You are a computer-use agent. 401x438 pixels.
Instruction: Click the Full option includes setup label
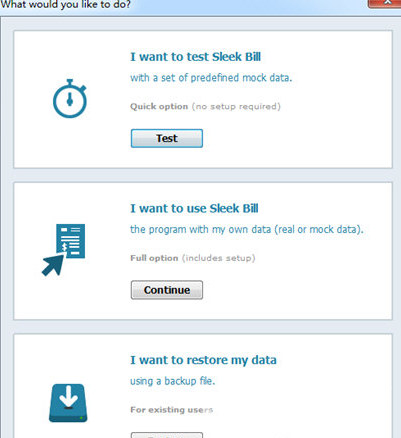(x=193, y=258)
